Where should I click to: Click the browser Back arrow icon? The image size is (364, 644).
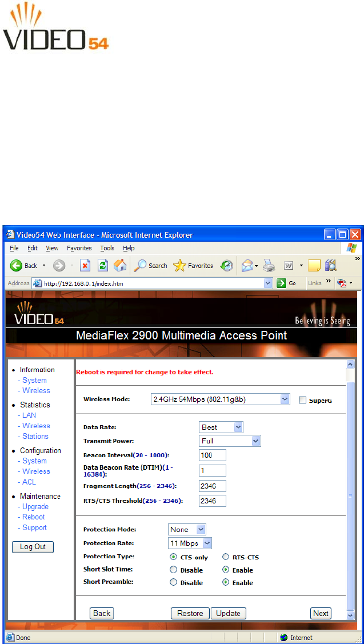pos(16,266)
